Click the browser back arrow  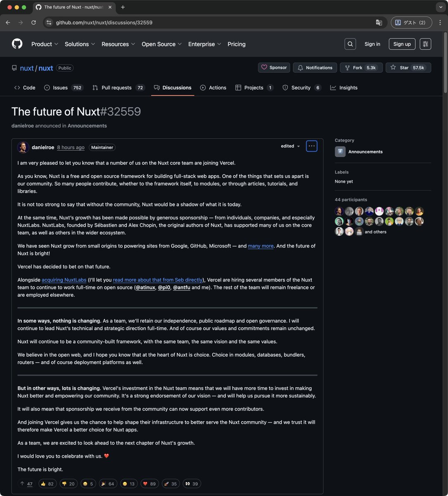(x=8, y=22)
